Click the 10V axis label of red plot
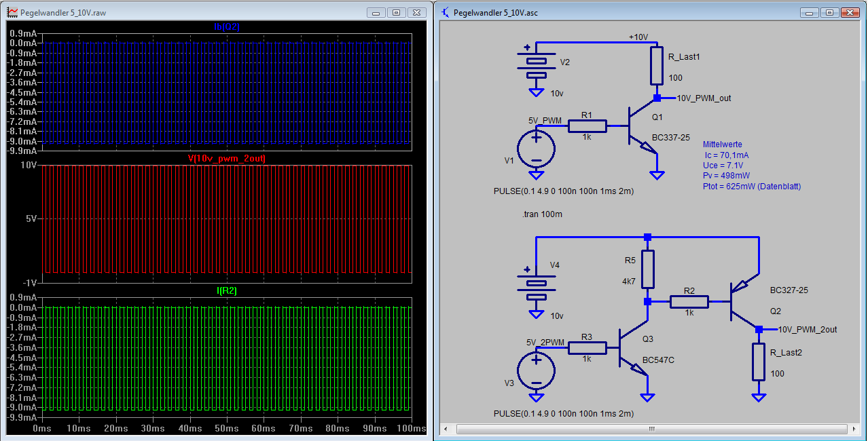Screen dimensions: 868x441 28,165
